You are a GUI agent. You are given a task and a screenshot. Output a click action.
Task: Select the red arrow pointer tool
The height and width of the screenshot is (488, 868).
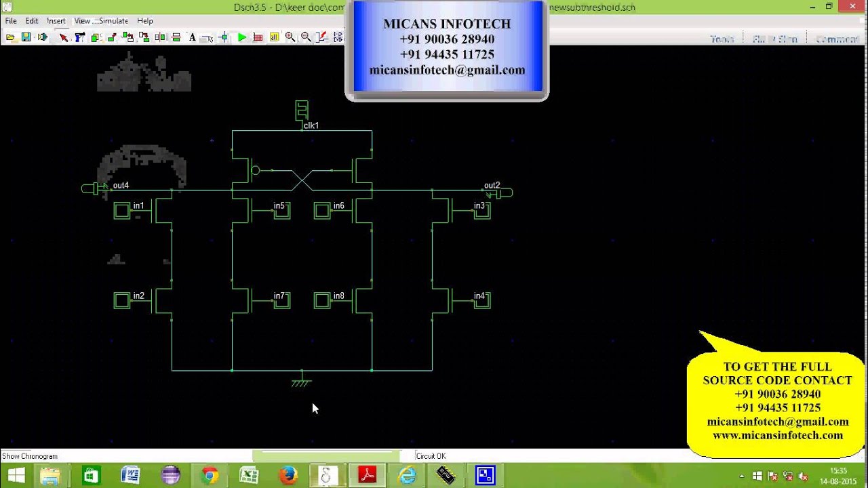[x=64, y=37]
